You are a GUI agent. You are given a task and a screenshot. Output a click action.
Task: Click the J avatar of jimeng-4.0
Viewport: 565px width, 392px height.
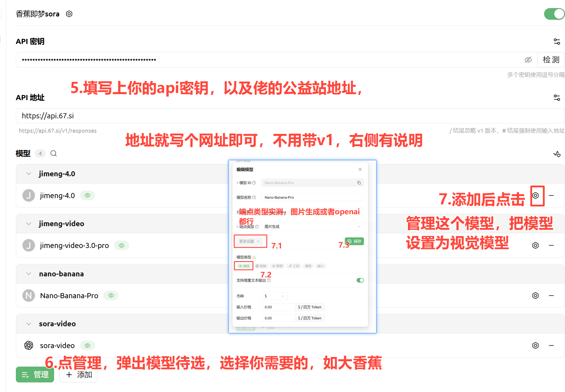29,195
